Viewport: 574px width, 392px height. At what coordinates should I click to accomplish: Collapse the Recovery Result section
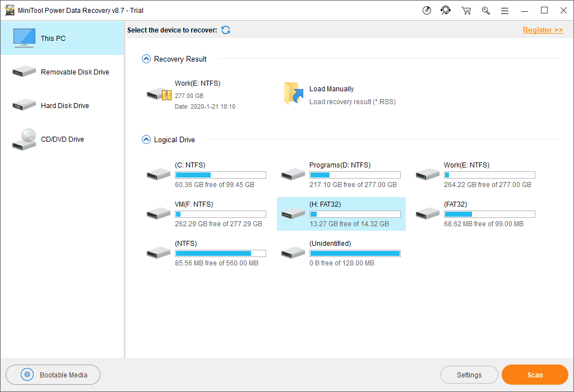(146, 59)
